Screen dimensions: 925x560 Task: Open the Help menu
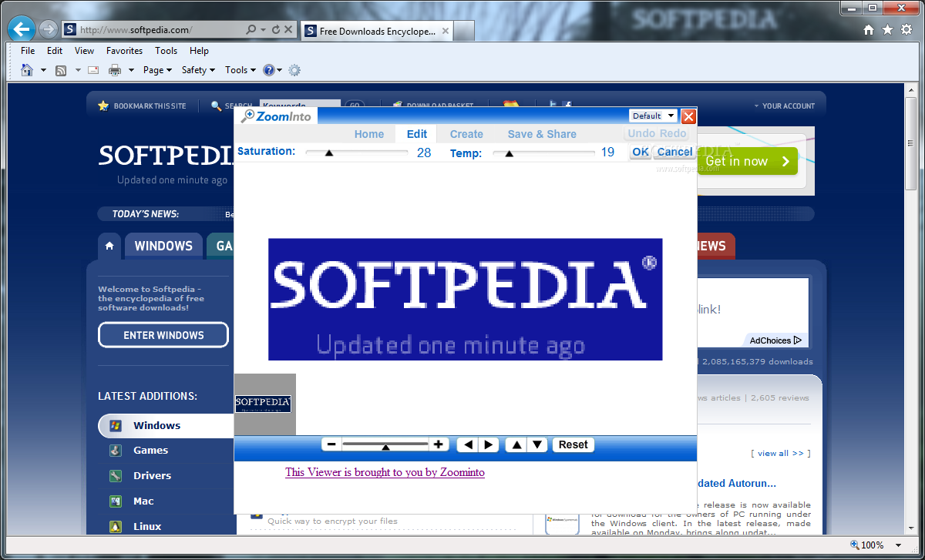click(199, 51)
